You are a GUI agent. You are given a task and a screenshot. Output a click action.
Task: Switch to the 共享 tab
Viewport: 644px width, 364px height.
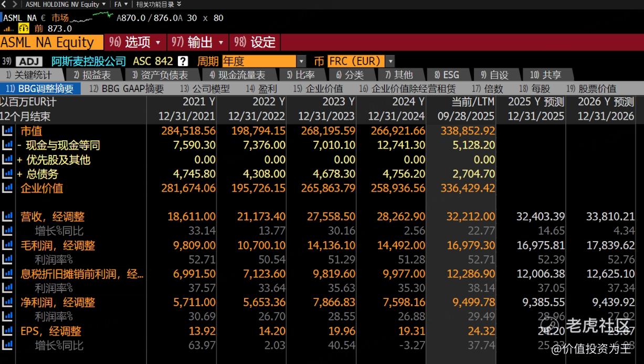tap(545, 75)
